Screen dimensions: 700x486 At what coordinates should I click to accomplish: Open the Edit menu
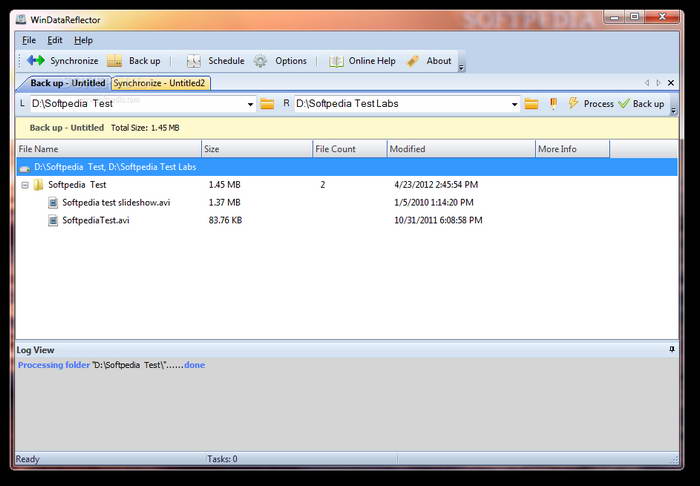(x=55, y=40)
